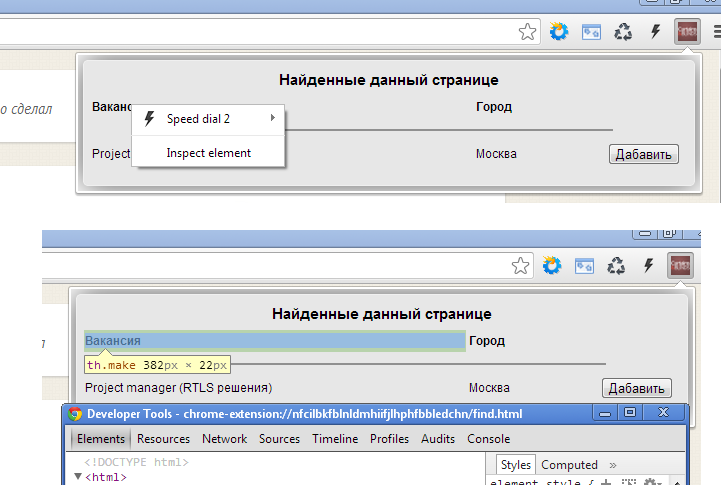
Task: Open the Network tab in Developer Tools
Action: coord(224,439)
